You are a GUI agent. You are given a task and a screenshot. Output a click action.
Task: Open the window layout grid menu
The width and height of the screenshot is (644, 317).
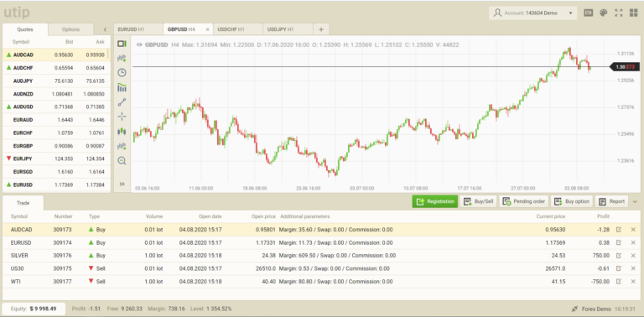(634, 13)
